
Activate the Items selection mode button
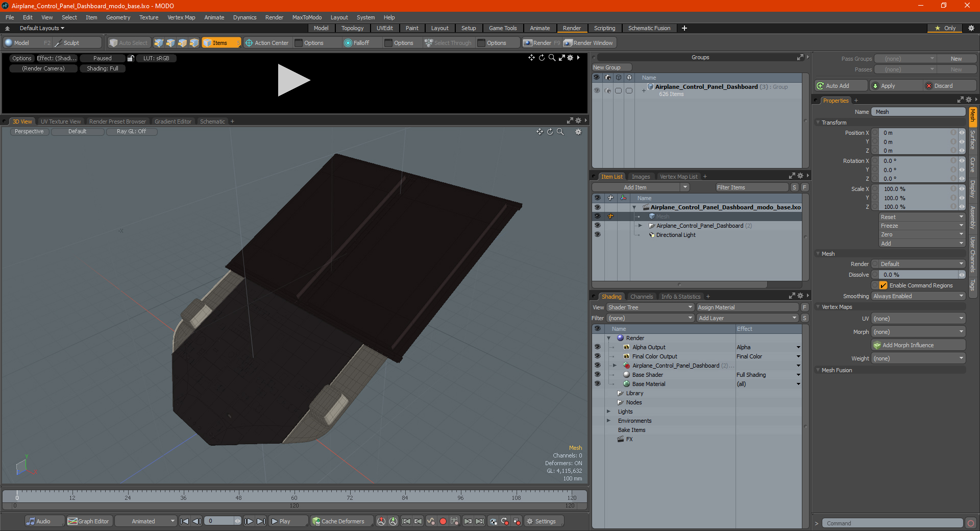221,43
